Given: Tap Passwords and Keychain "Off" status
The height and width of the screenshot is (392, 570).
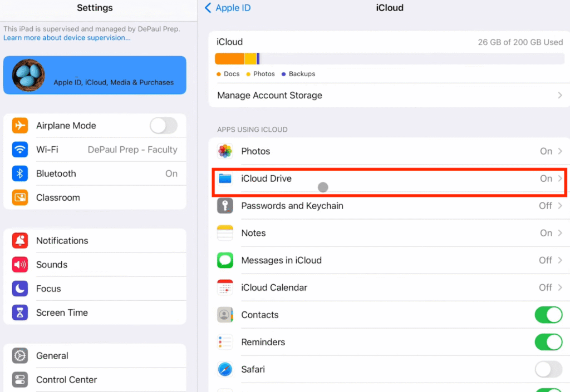Looking at the screenshot, I should [x=546, y=206].
